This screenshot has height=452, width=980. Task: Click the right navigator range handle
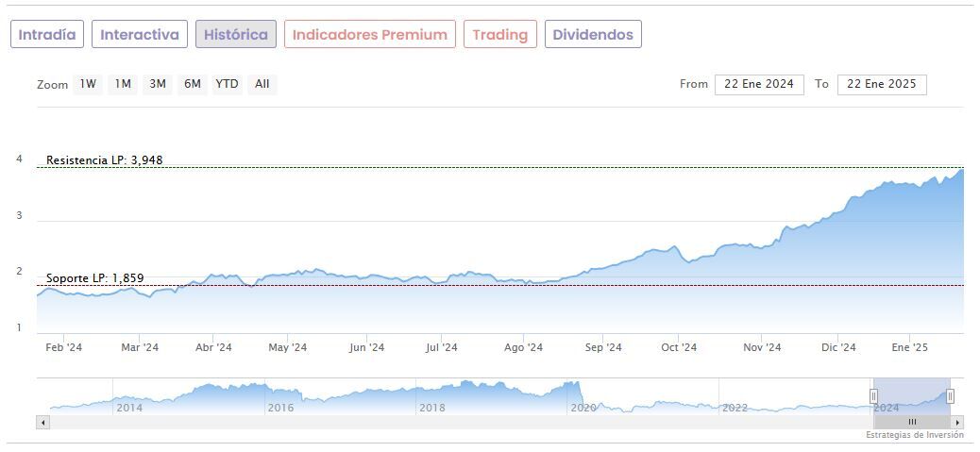(x=950, y=396)
